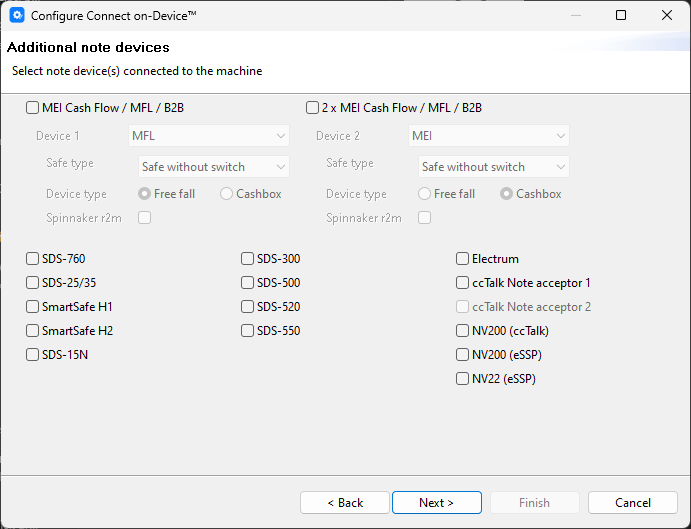The image size is (691, 529).
Task: Select the NV200 (eSSP) checkbox
Action: click(463, 355)
